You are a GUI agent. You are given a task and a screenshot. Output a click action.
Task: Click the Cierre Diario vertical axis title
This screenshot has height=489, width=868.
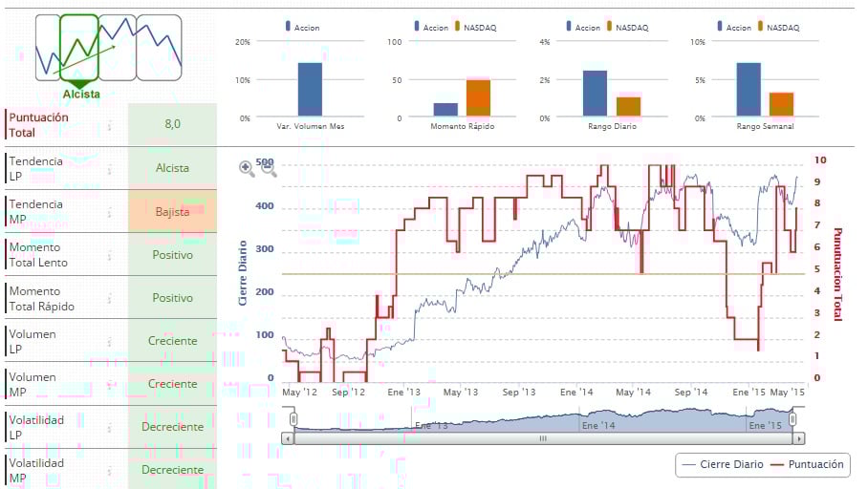(x=243, y=273)
